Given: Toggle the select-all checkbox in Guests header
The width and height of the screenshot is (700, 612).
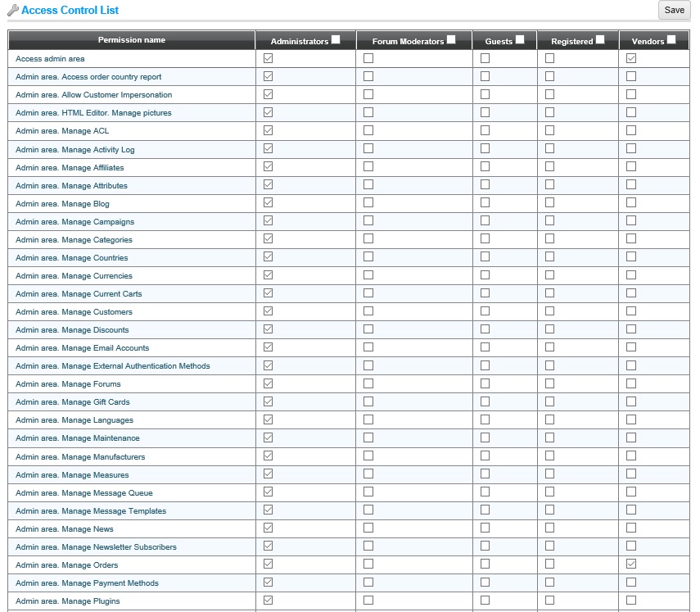Looking at the screenshot, I should 520,39.
